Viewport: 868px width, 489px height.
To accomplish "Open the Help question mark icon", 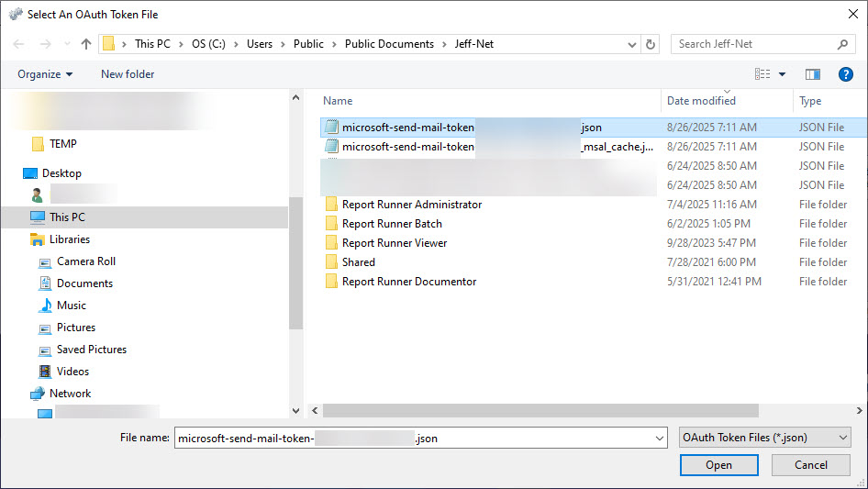I will (846, 74).
